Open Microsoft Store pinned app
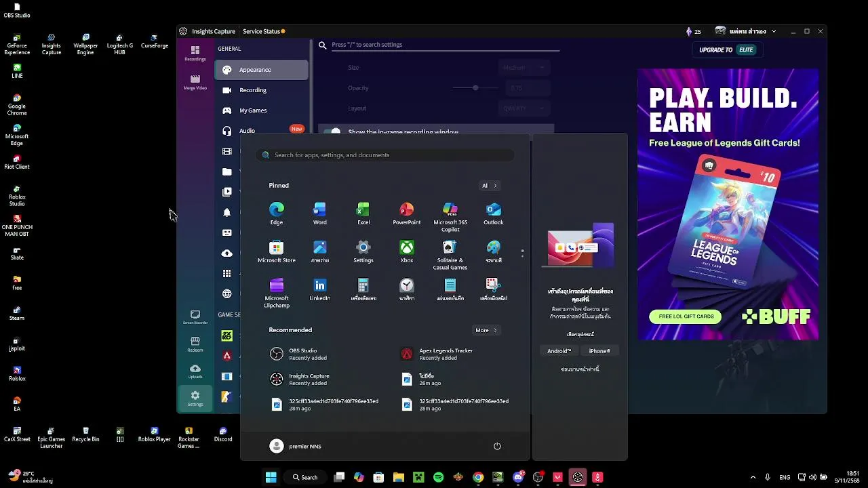Screen dimensions: 868x488 pyautogui.click(x=277, y=251)
